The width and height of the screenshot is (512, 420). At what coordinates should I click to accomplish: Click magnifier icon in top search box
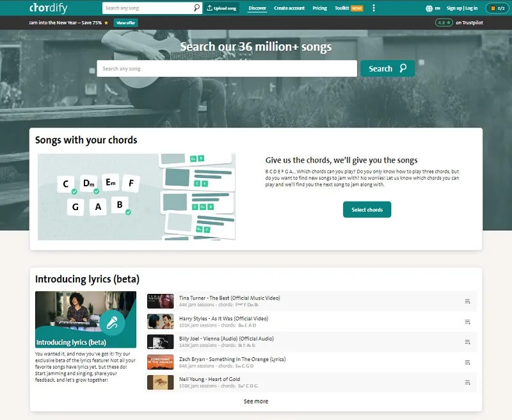196,8
